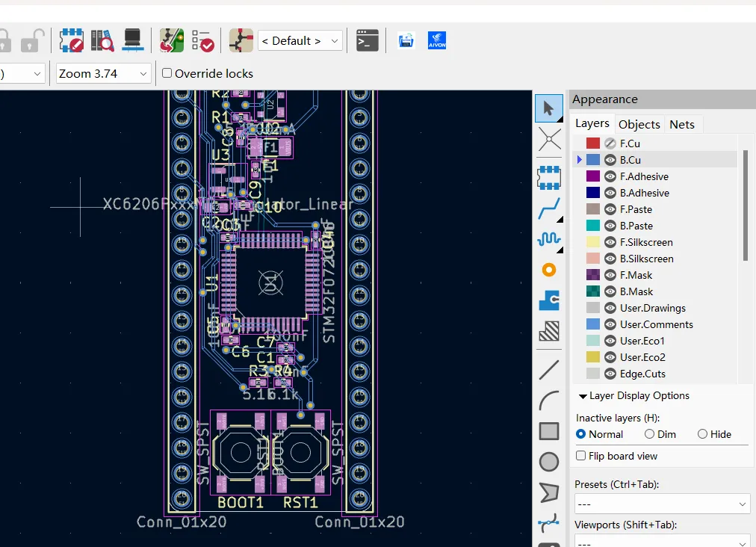Open the Zoom 3.74 dropdown
The width and height of the screenshot is (756, 547).
(103, 73)
